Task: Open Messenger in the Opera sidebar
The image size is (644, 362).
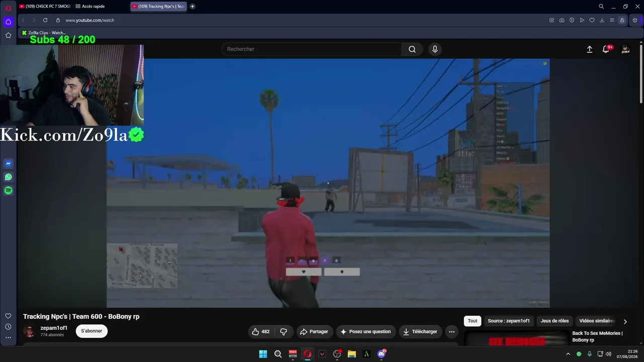Action: click(8, 163)
